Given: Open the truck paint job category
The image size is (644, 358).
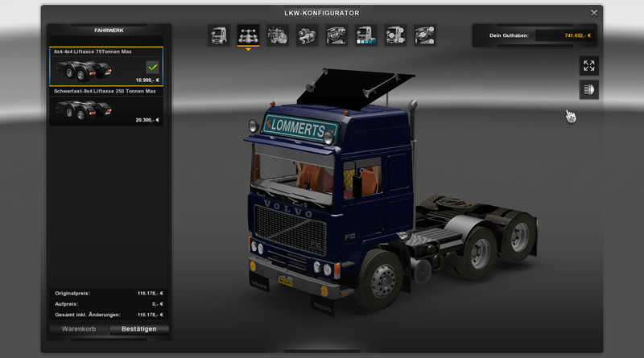Looking at the screenshot, I should [366, 35].
